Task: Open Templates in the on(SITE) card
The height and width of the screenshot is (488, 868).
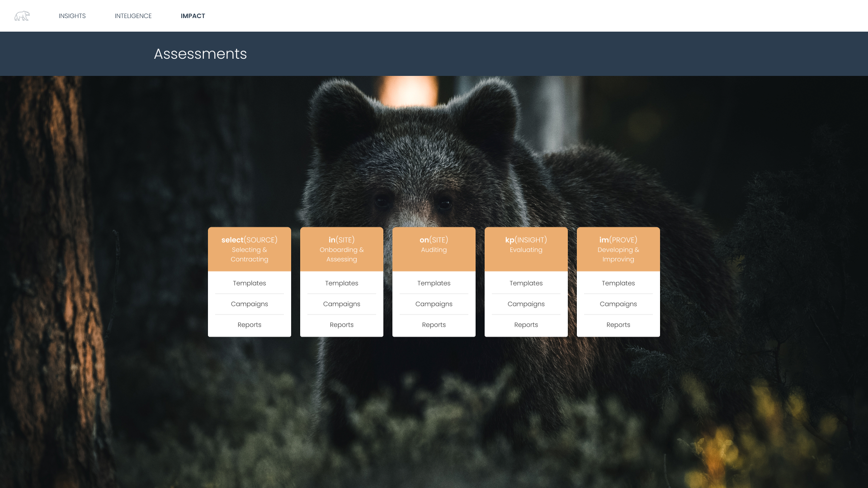Action: click(434, 283)
